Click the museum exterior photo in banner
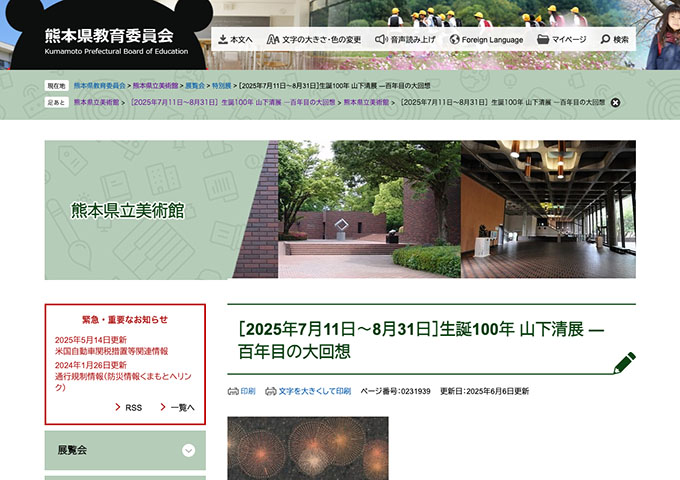The height and width of the screenshot is (480, 680). 369,209
